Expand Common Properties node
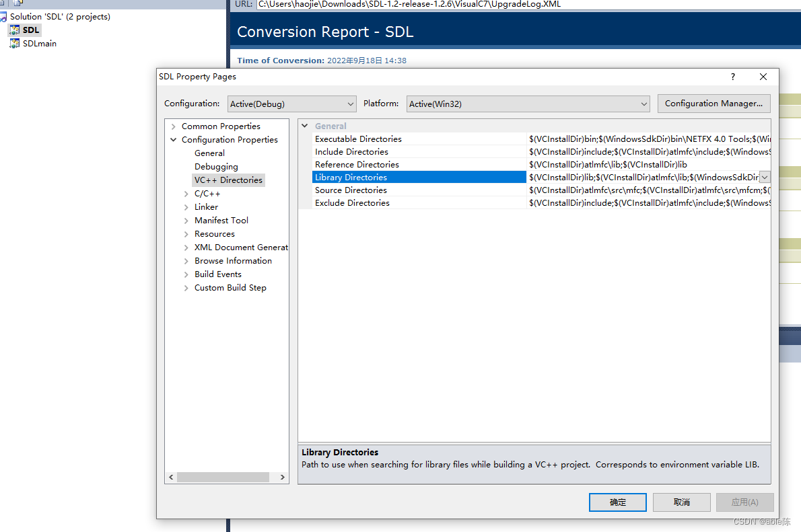801x532 pixels. 174,126
